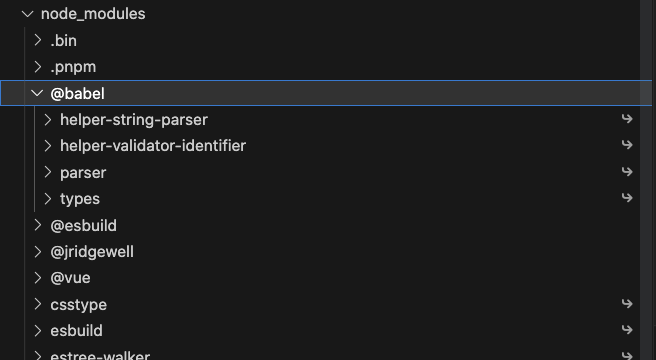Select the parser folder label
Screen dimensions: 656x360
pyautogui.click(x=83, y=173)
